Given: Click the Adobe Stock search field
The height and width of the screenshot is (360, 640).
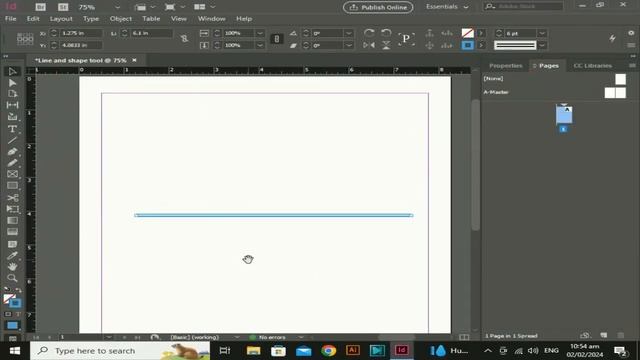Looking at the screenshot, I should (x=523, y=7).
